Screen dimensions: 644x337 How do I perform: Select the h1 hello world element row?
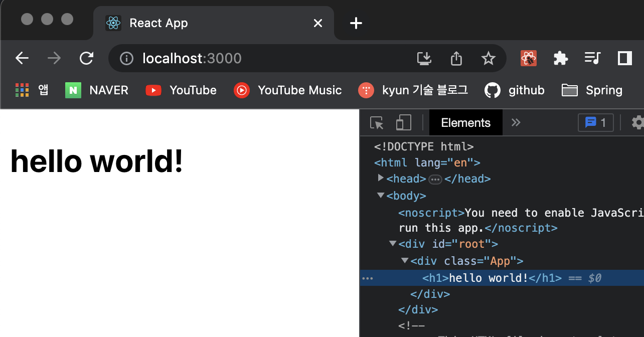(x=502, y=278)
